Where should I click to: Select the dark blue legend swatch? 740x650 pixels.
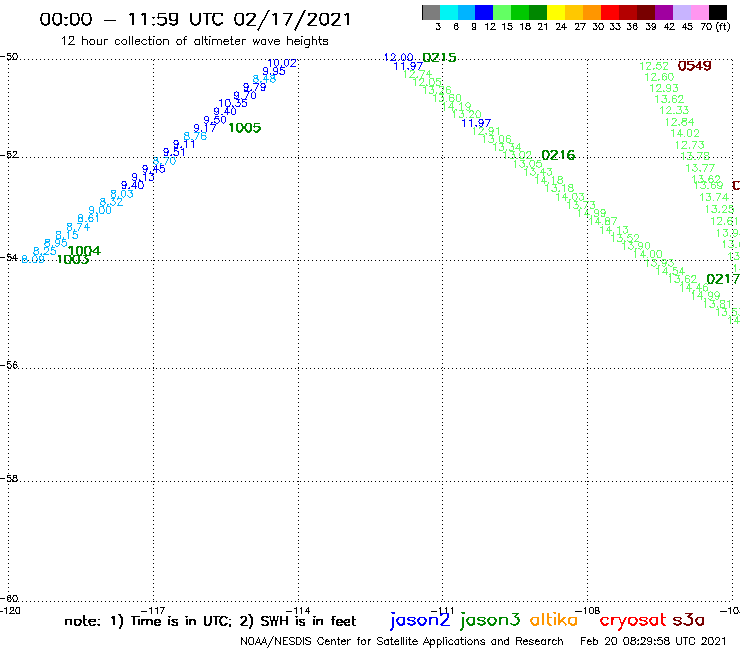(x=484, y=12)
